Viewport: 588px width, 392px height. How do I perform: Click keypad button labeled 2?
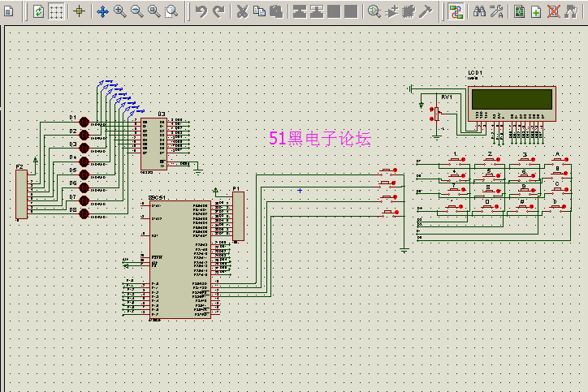(491, 161)
